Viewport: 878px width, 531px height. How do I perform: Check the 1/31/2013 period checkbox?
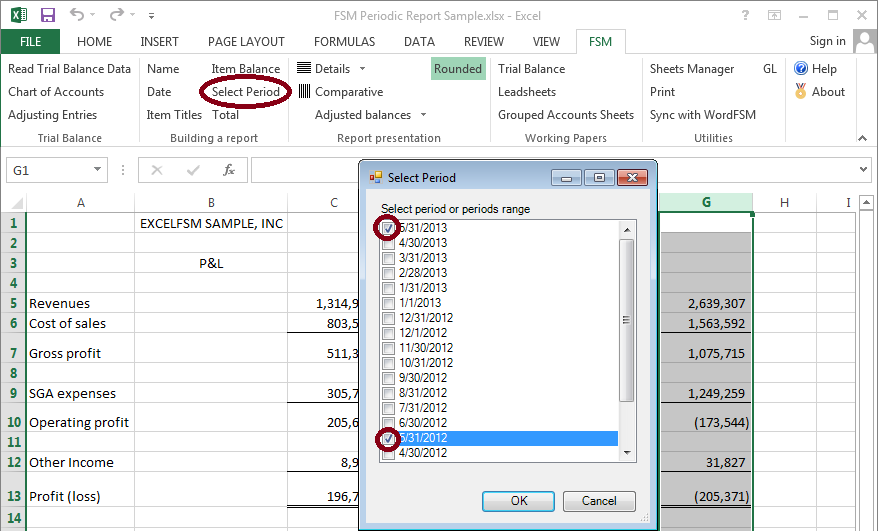(388, 288)
